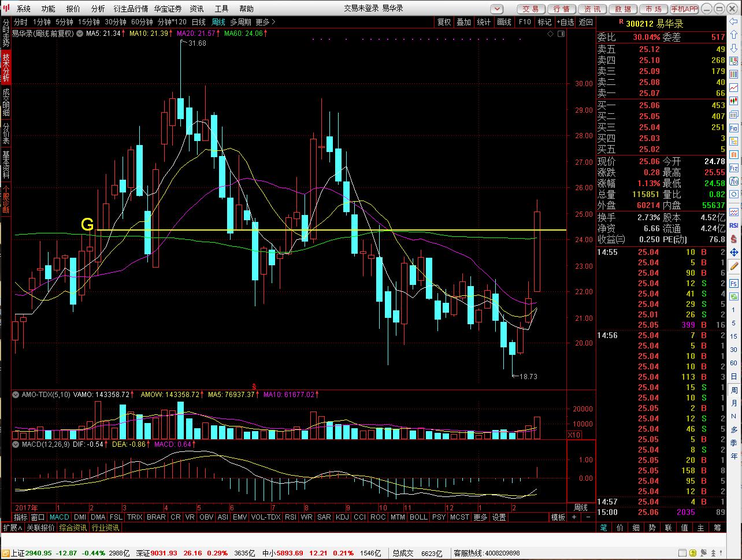Click the app logo icon at top left
The height and width of the screenshot is (560, 742).
[6, 8]
